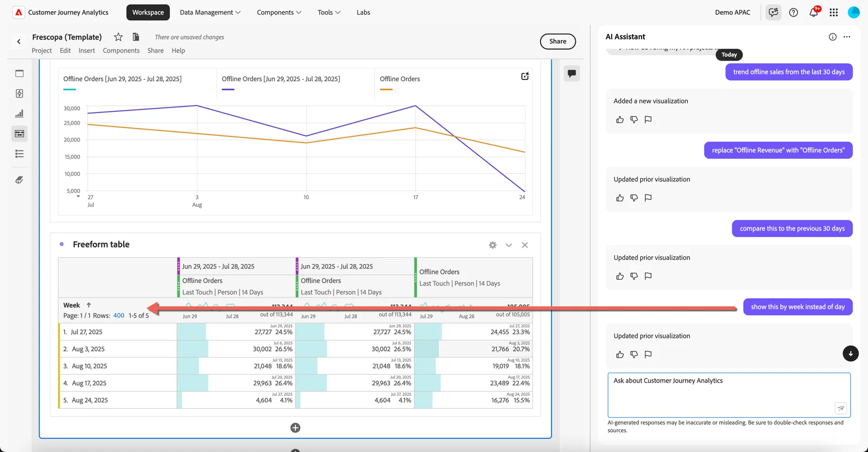Open the Visualizations bar chart icon in the left rail
The width and height of the screenshot is (868, 452).
point(20,114)
